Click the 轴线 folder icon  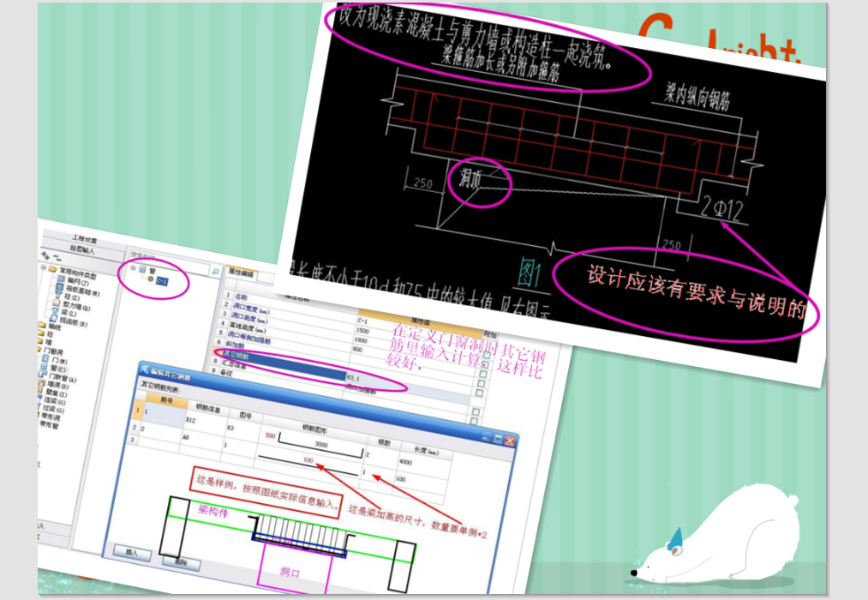point(41,325)
